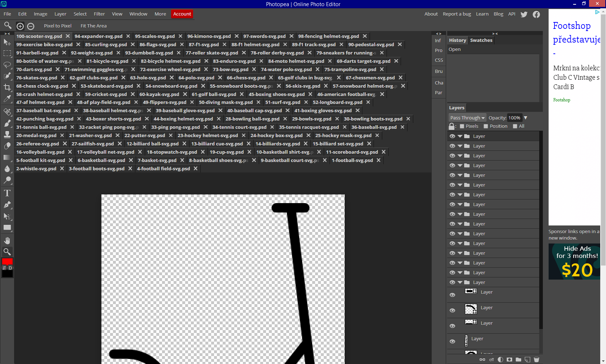Create a new layer from the layers panel
Viewport: 606px width, 364px height.
pos(527,359)
